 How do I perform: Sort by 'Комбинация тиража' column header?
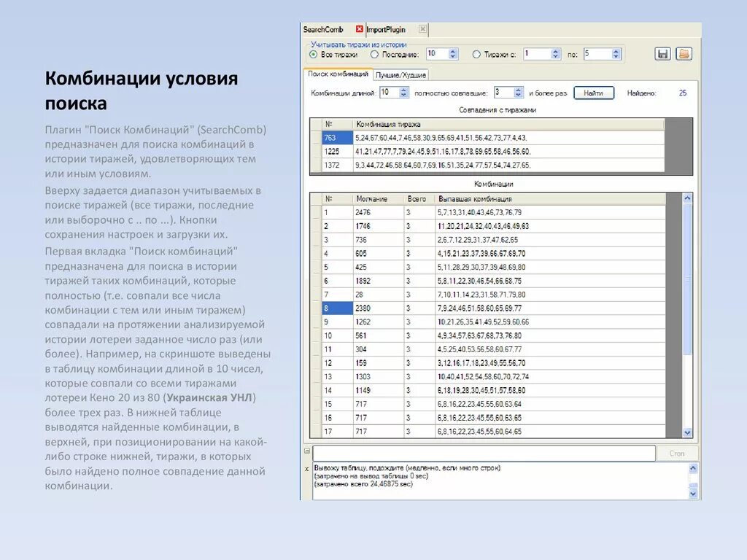pos(508,124)
